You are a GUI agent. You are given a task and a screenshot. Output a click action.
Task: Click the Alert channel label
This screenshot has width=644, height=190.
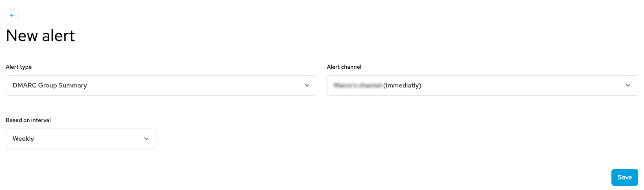coord(344,67)
